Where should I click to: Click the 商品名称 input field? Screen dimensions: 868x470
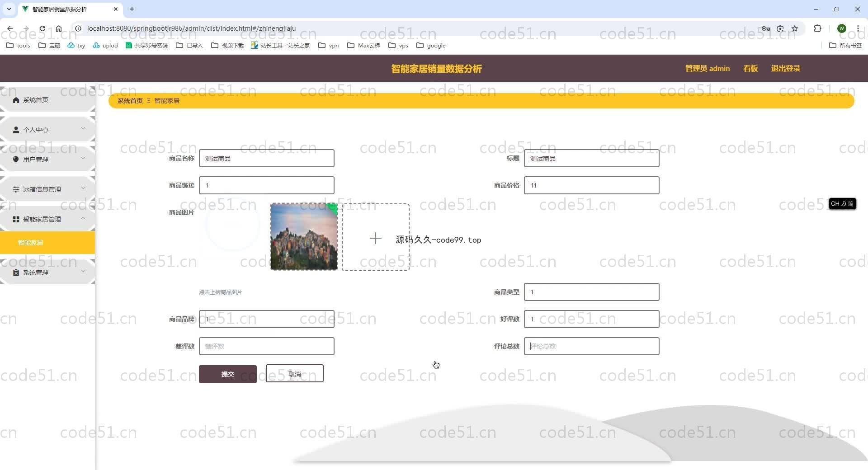pos(267,158)
